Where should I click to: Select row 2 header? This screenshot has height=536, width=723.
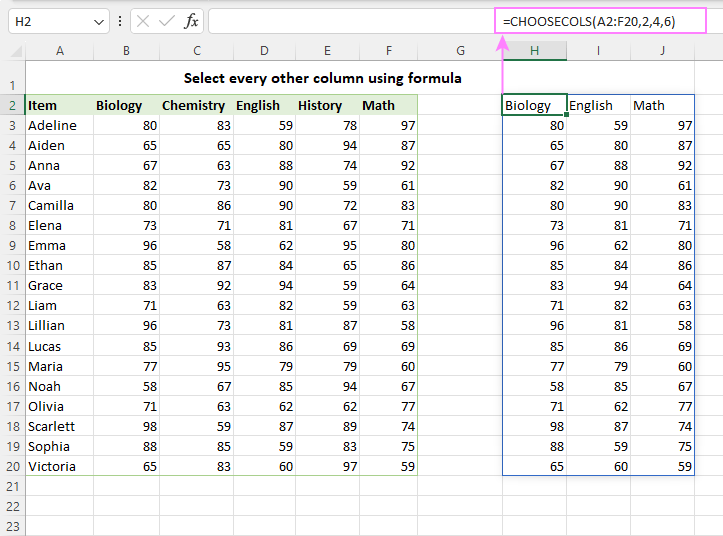tap(12, 105)
